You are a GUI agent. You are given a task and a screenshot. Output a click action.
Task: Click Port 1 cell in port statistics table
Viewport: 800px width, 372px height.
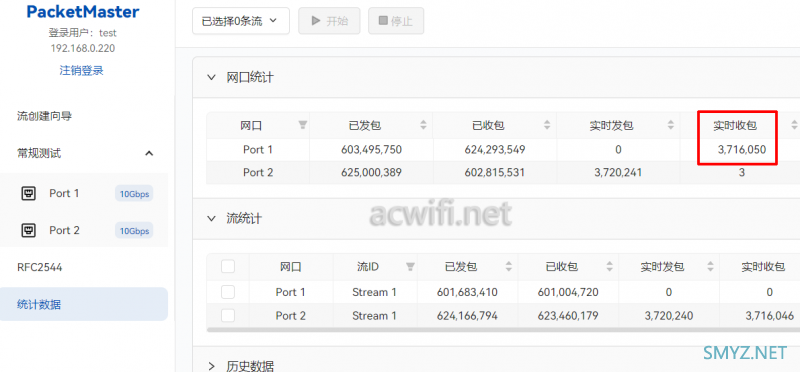click(x=258, y=150)
